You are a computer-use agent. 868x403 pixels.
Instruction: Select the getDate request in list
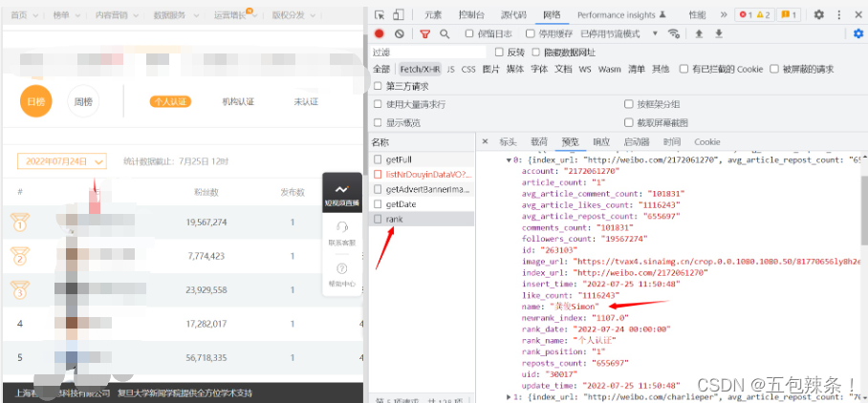[x=422, y=204]
